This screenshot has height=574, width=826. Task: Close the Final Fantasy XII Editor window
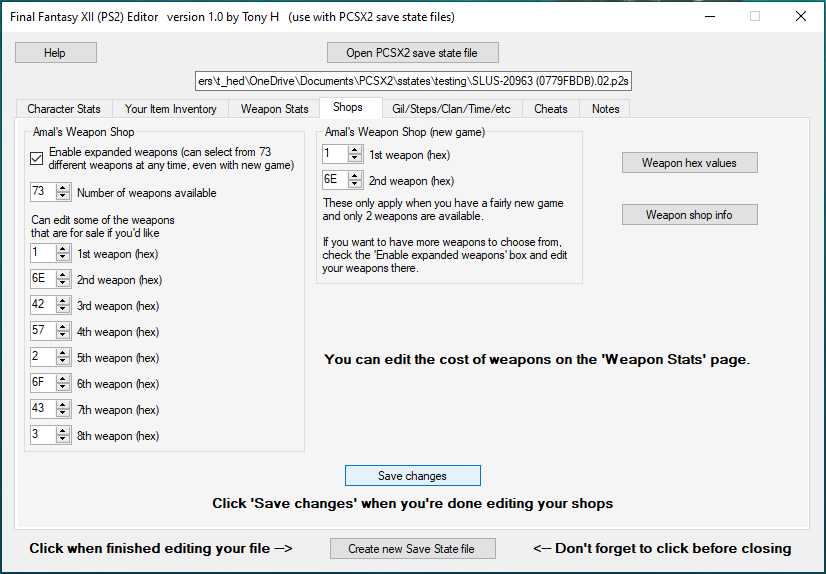801,16
